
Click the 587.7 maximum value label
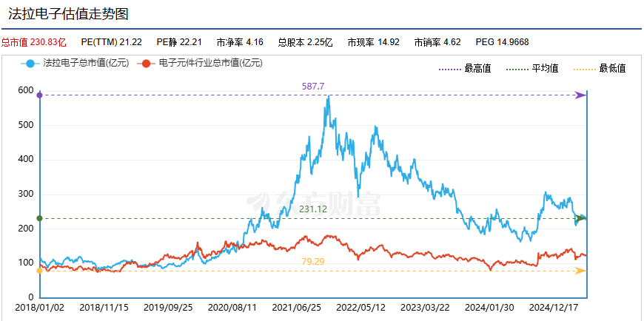click(313, 87)
